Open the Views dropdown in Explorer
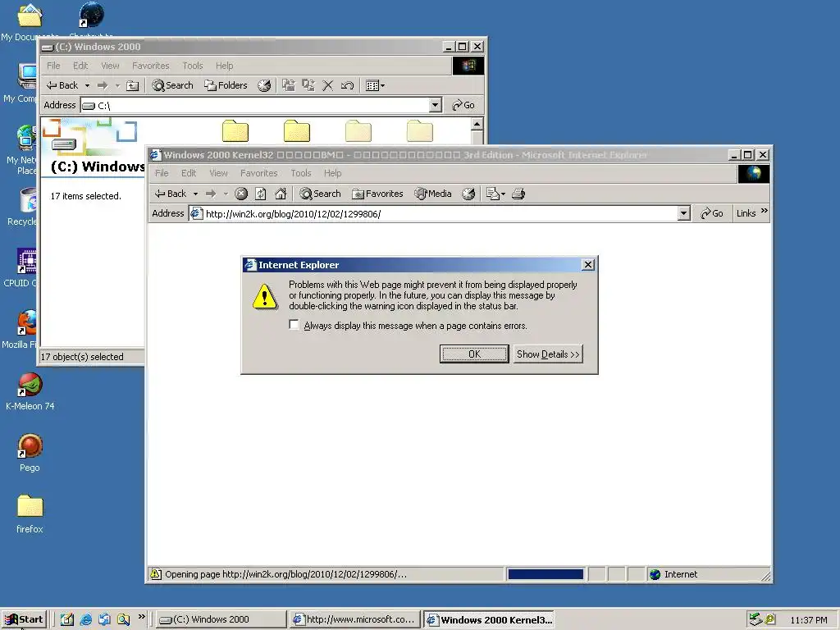Image resolution: width=840 pixels, height=630 pixels. coord(375,85)
